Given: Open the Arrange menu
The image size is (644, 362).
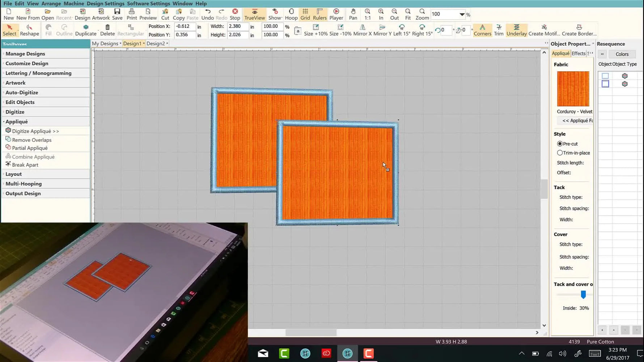Looking at the screenshot, I should click(x=51, y=3).
